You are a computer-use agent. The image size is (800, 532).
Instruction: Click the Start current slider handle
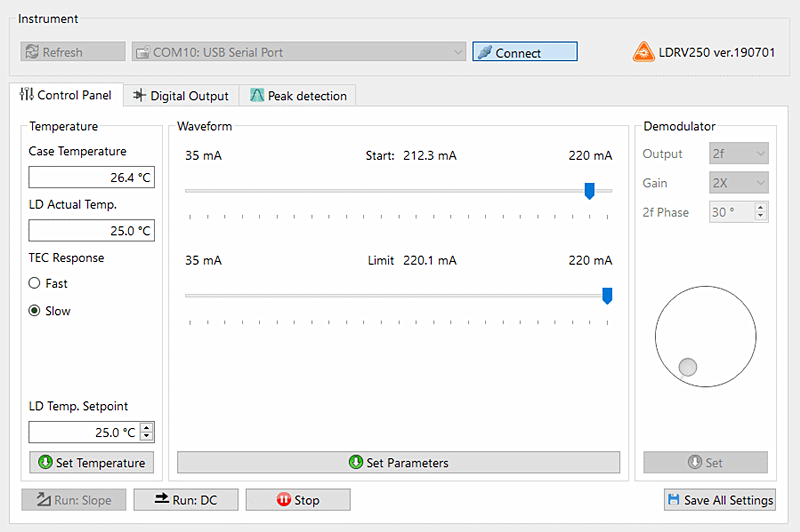pos(589,190)
